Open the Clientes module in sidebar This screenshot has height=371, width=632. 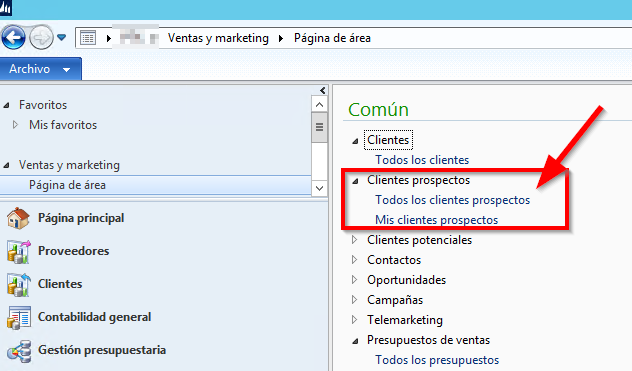tap(60, 284)
